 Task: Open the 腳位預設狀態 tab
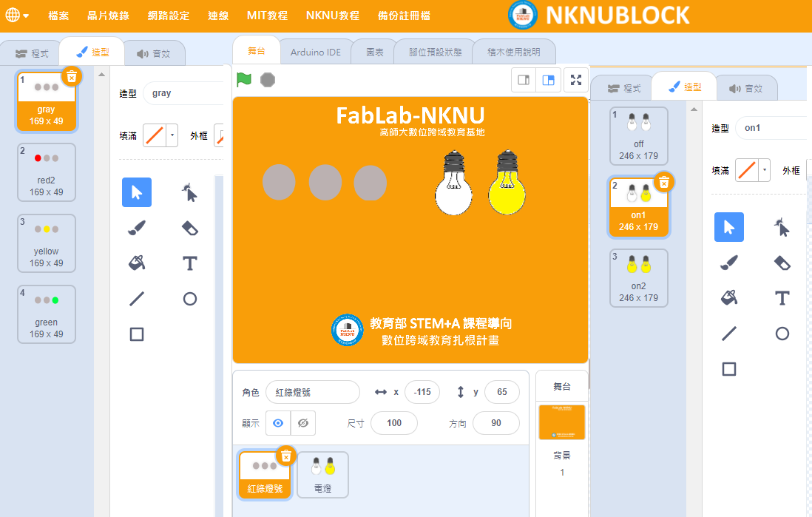[x=435, y=52]
